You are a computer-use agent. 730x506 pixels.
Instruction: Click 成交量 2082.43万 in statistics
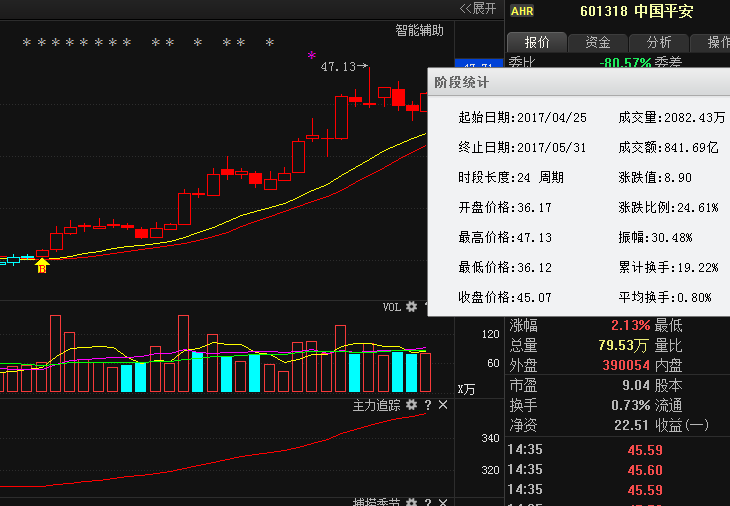coord(672,117)
